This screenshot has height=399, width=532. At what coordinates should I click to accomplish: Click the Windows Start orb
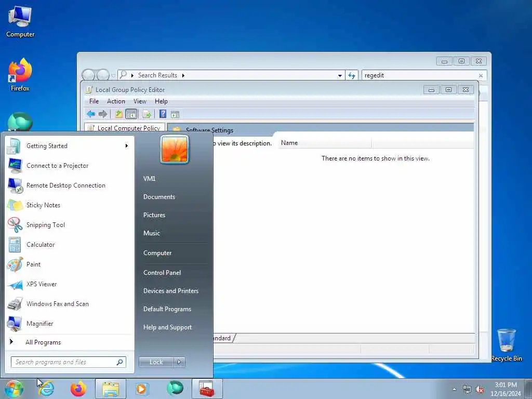[x=14, y=389]
